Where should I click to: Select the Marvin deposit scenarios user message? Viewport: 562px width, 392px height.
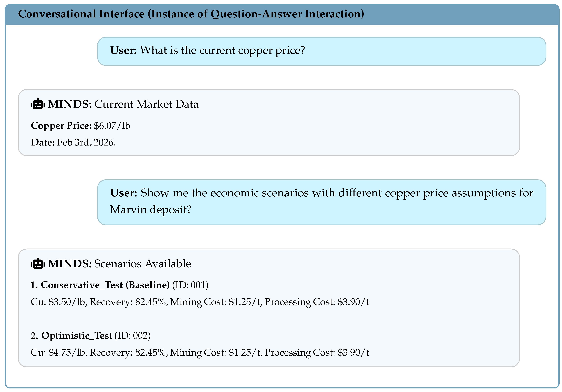322,202
